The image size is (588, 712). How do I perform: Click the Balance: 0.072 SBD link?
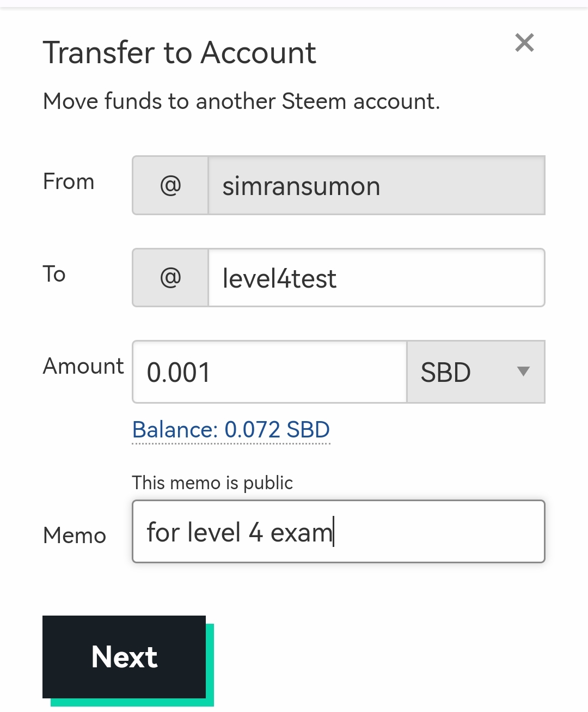(231, 430)
